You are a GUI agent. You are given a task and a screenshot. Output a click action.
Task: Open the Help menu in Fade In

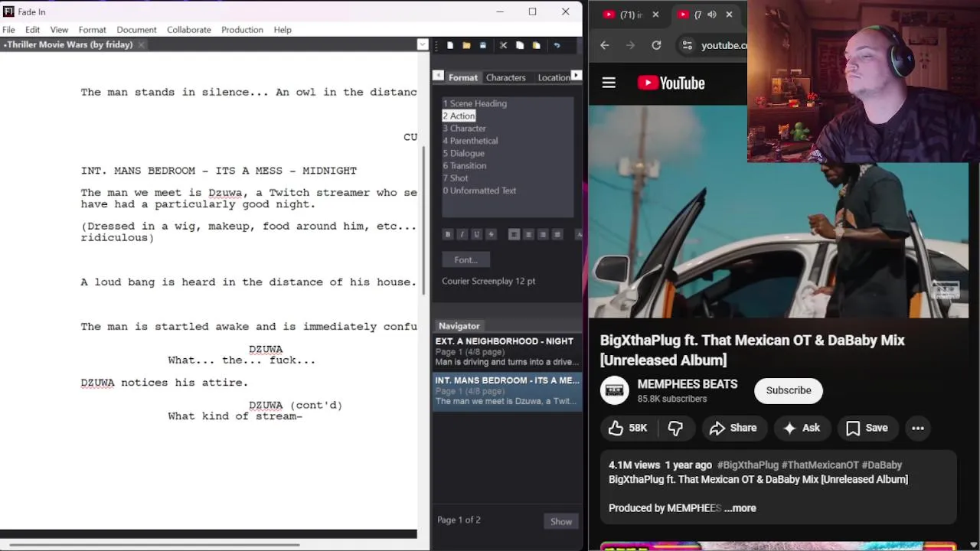(x=283, y=30)
